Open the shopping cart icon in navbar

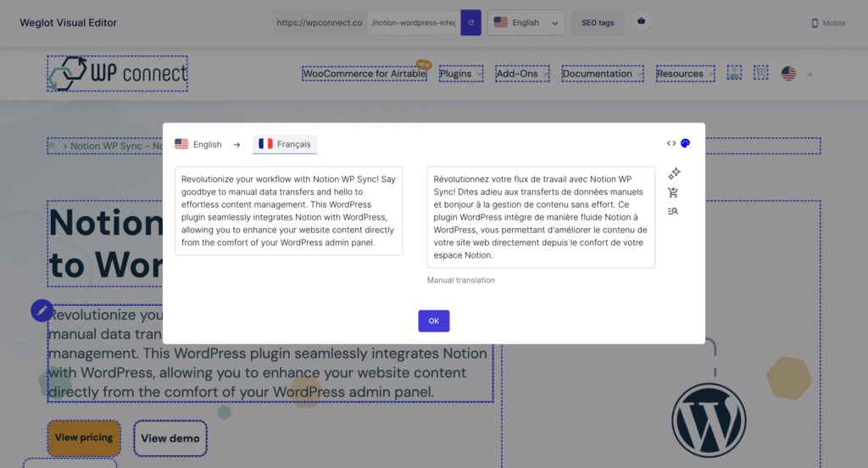760,73
